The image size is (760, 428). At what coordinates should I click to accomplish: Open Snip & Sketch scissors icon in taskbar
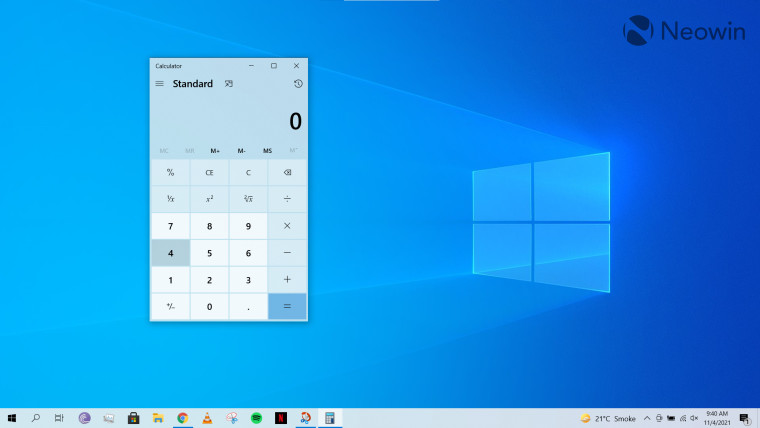232,418
